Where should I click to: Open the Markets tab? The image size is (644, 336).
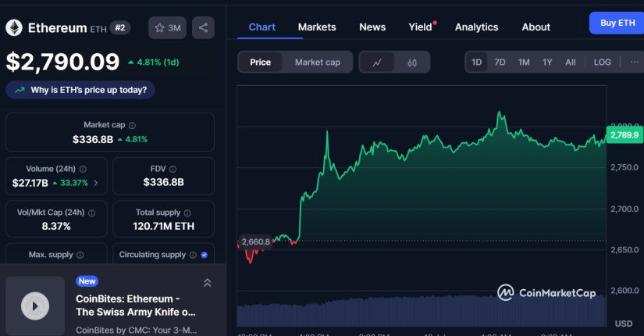pos(317,27)
